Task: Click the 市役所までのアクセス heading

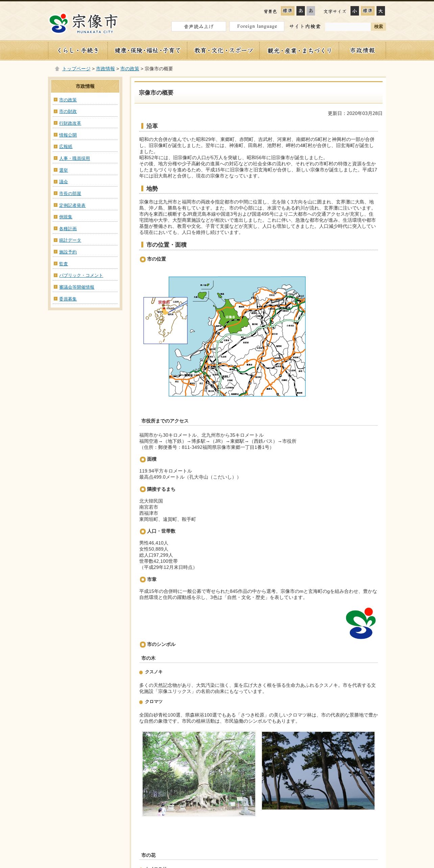Action: (x=165, y=421)
